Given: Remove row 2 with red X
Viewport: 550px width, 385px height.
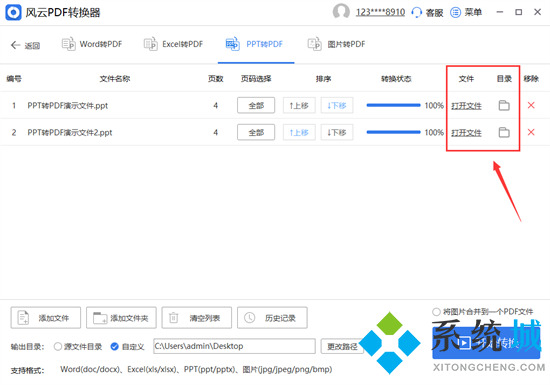Looking at the screenshot, I should click(x=531, y=132).
